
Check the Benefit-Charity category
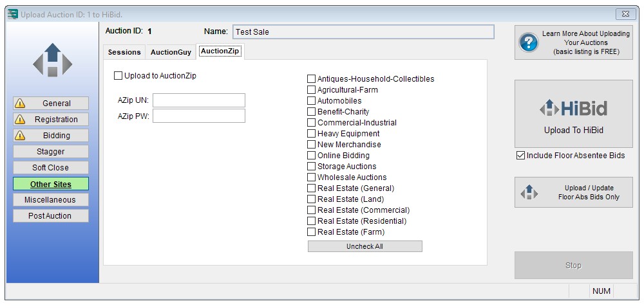coord(311,111)
